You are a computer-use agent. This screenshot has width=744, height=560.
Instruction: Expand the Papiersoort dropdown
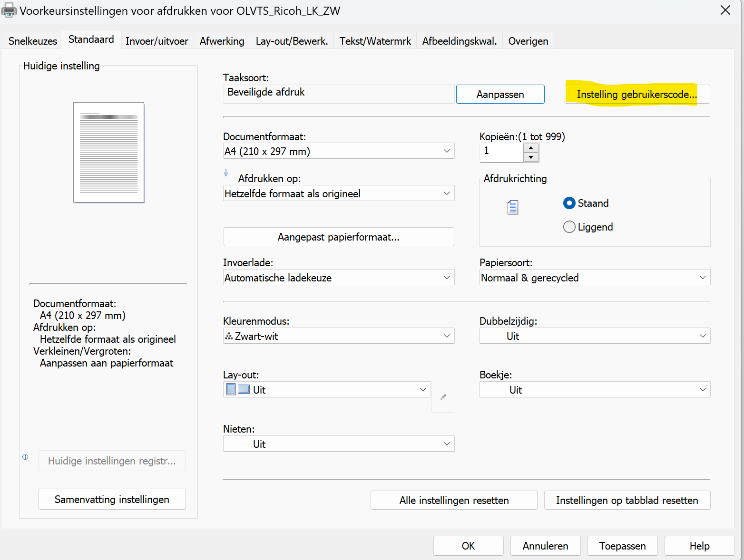click(x=595, y=278)
